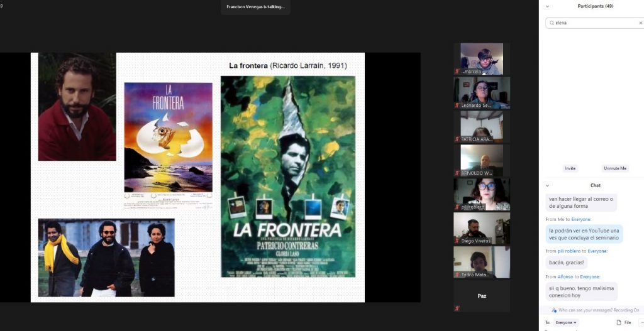Select marcela's video thumbnail
The width and height of the screenshot is (644, 331).
[482, 58]
